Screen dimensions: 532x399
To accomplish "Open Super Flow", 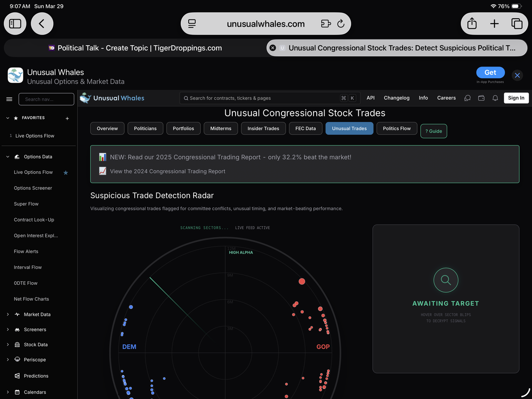I will coord(26,204).
